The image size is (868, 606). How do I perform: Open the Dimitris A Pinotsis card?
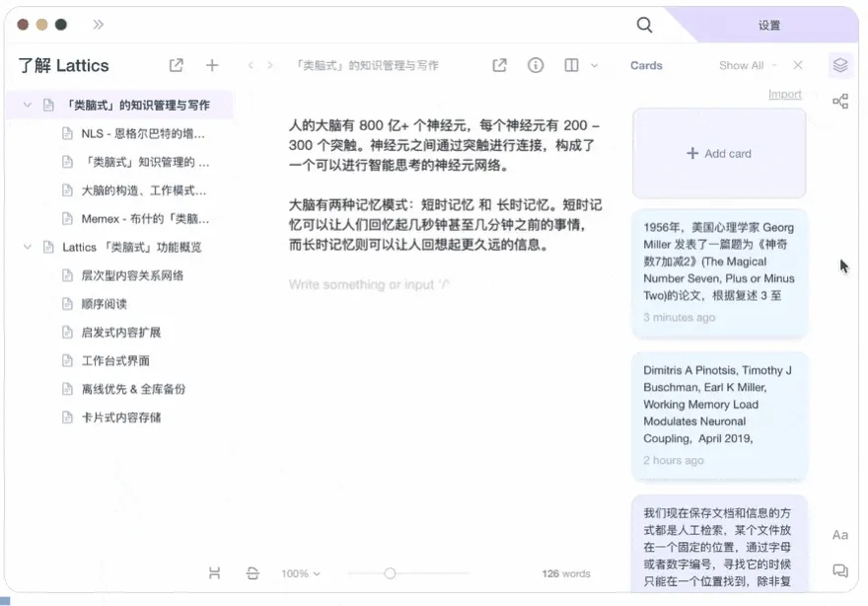point(719,417)
